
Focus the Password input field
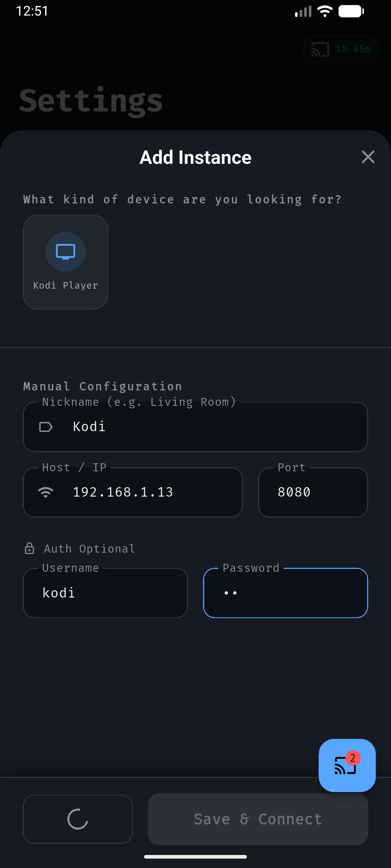point(285,592)
